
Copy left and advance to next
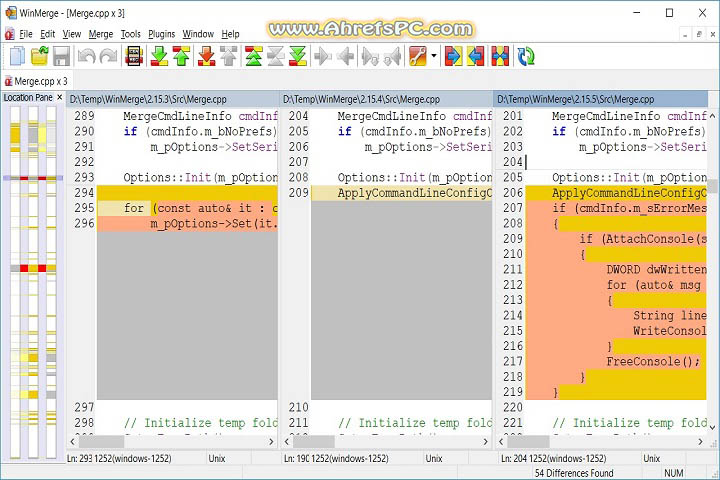click(393, 56)
